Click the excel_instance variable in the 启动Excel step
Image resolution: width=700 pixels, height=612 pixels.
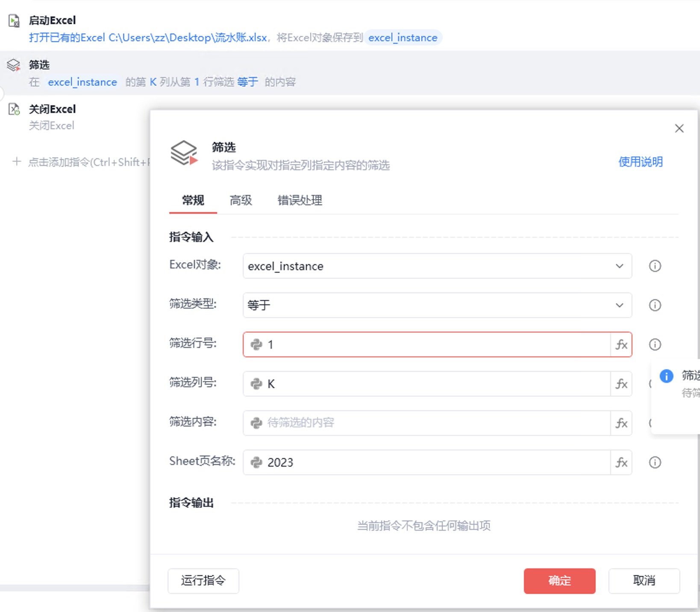403,38
